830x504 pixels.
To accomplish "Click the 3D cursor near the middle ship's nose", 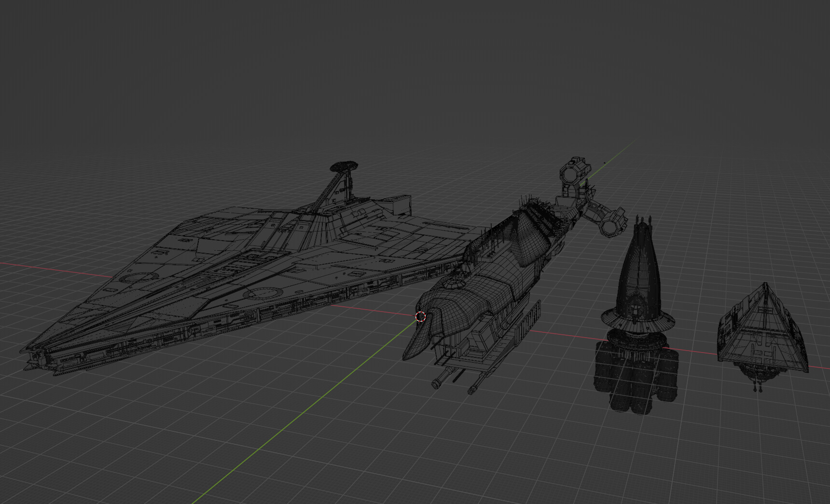I will (x=420, y=317).
